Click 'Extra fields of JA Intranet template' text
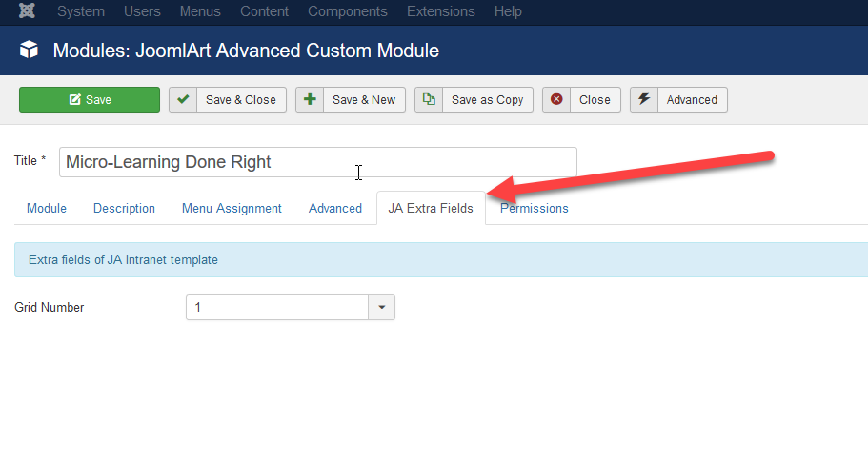 click(x=123, y=260)
